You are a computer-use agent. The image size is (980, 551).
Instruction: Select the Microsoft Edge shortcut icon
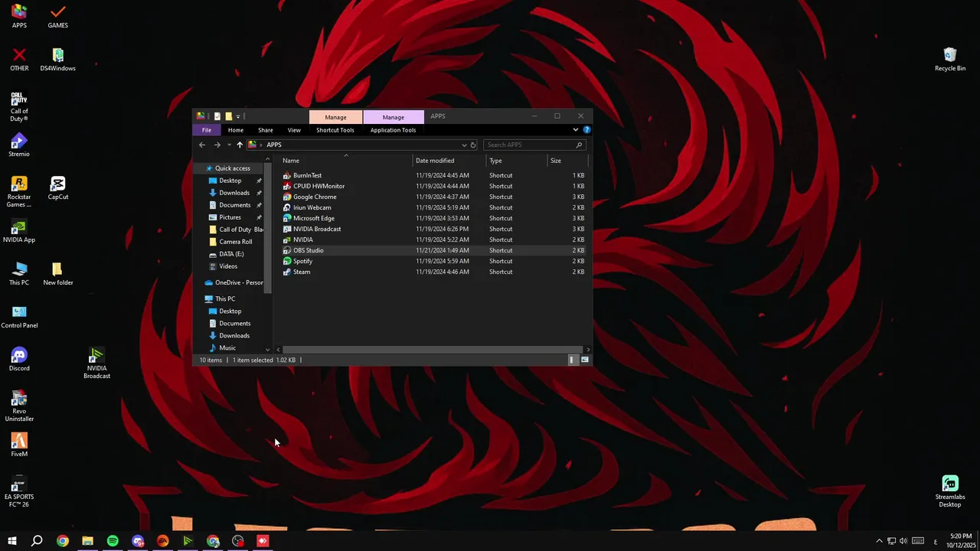pyautogui.click(x=287, y=218)
